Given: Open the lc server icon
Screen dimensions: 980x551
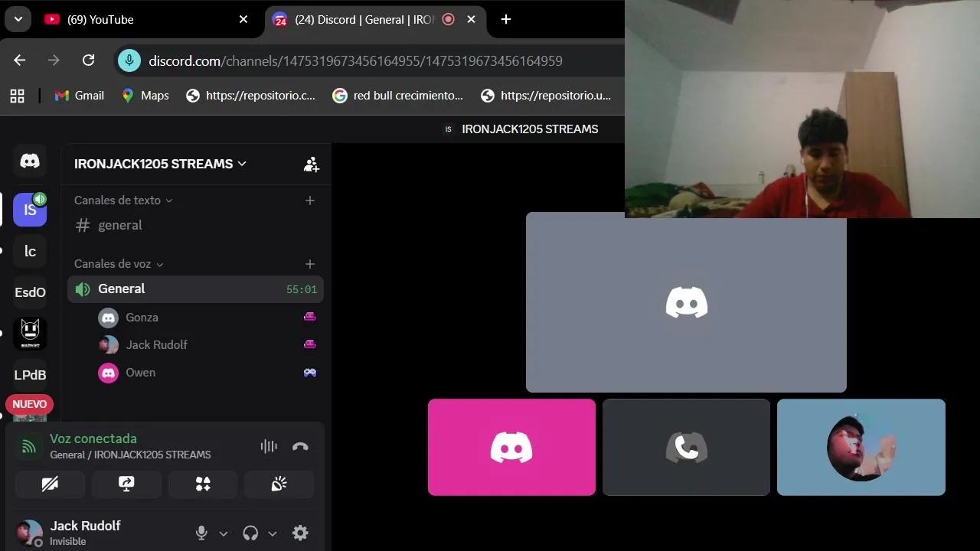Looking at the screenshot, I should coord(30,251).
